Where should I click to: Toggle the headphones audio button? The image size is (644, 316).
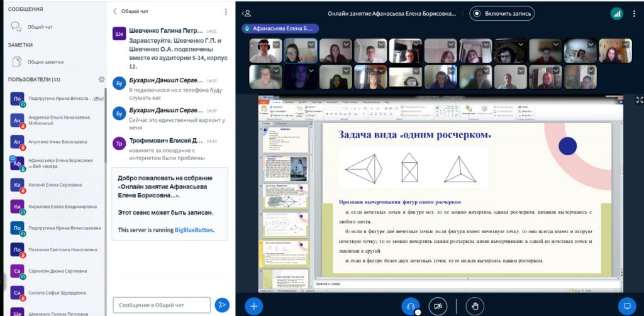point(410,306)
